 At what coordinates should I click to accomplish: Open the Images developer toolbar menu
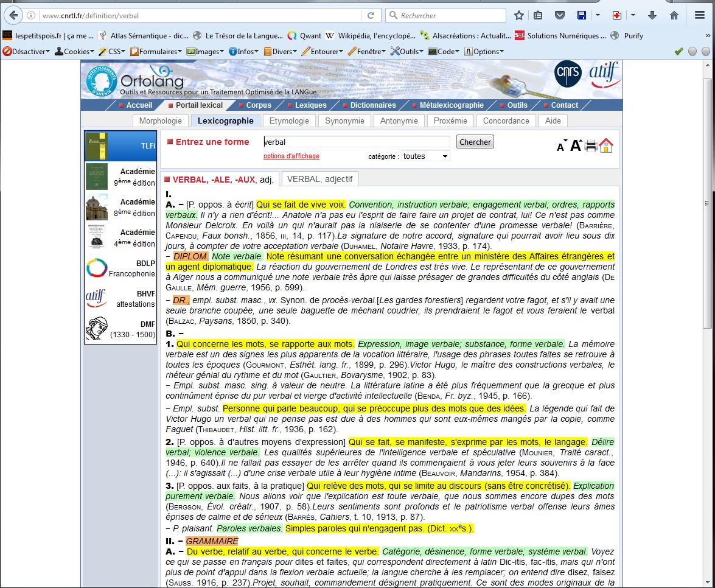(x=204, y=52)
